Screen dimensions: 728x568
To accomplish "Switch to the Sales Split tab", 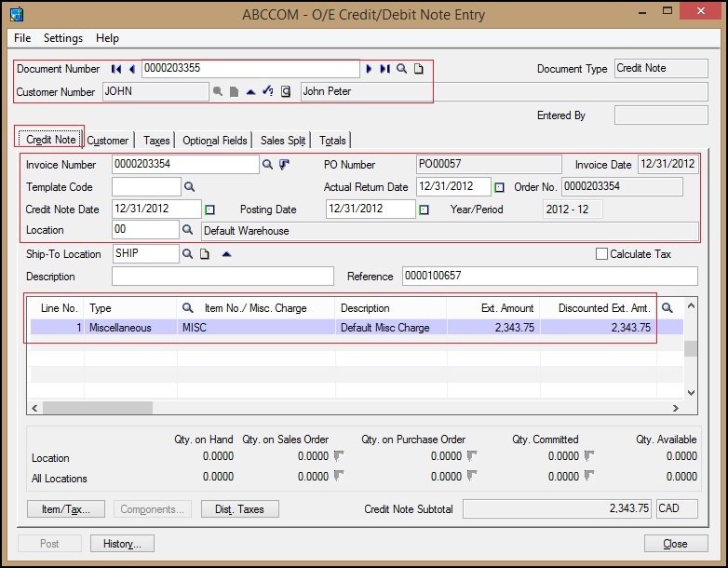I will click(x=283, y=141).
